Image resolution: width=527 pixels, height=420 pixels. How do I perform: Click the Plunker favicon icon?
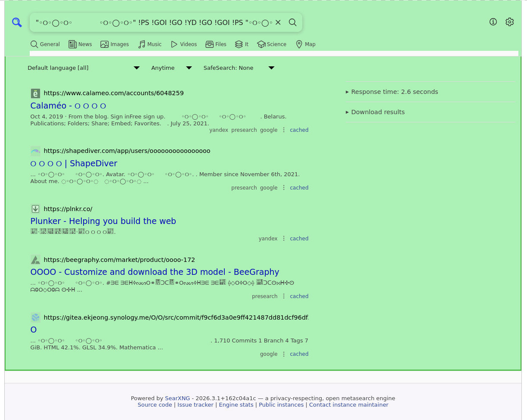(35, 209)
